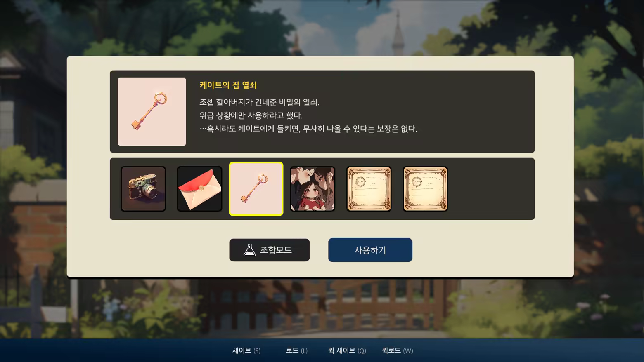
Task: Click the key description text
Action: pos(308,115)
